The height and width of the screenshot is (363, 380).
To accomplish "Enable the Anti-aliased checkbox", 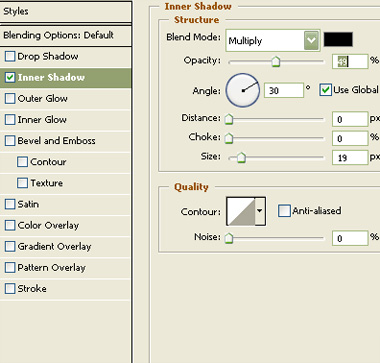I will (284, 211).
